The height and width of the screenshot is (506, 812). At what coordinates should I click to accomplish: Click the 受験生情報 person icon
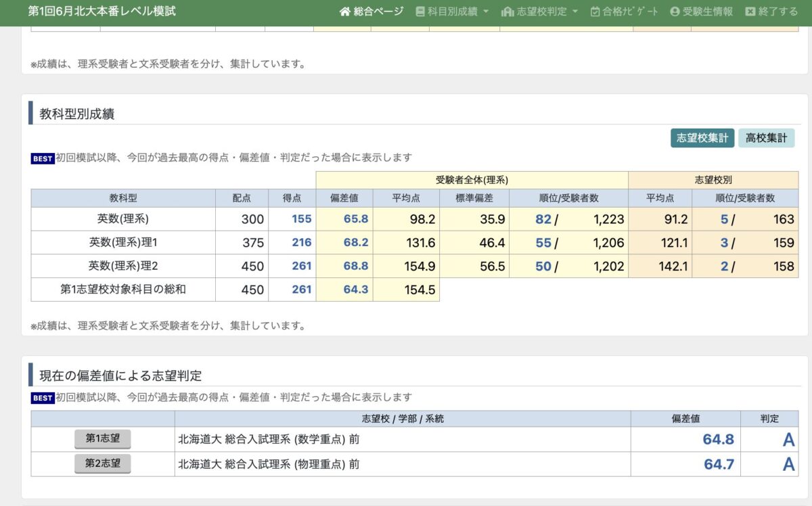[675, 11]
